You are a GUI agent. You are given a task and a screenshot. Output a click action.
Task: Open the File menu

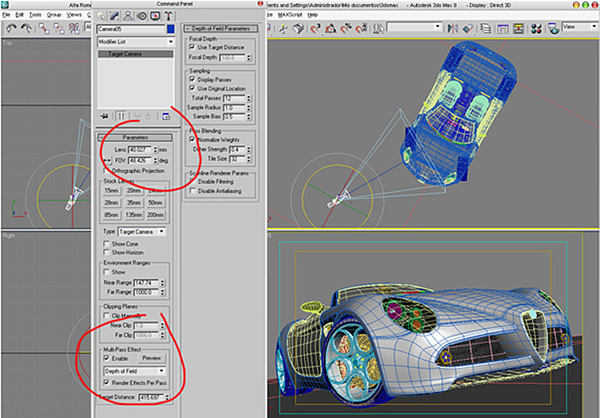tap(6, 15)
